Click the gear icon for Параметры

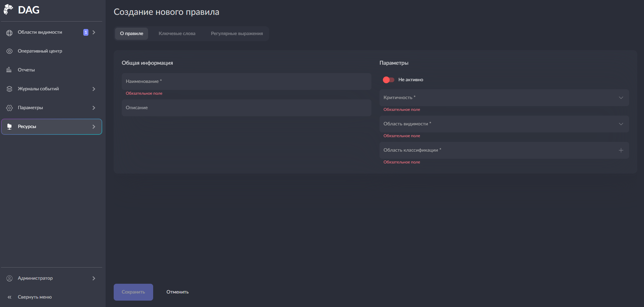pyautogui.click(x=9, y=108)
